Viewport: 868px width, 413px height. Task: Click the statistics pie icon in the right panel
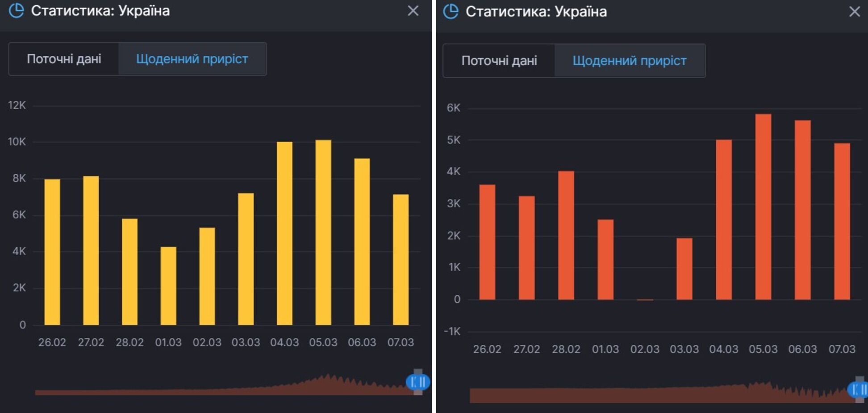(x=451, y=11)
